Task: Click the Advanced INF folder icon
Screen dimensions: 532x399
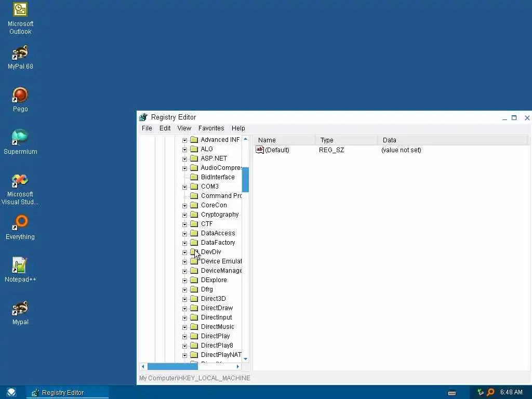Action: (x=194, y=140)
